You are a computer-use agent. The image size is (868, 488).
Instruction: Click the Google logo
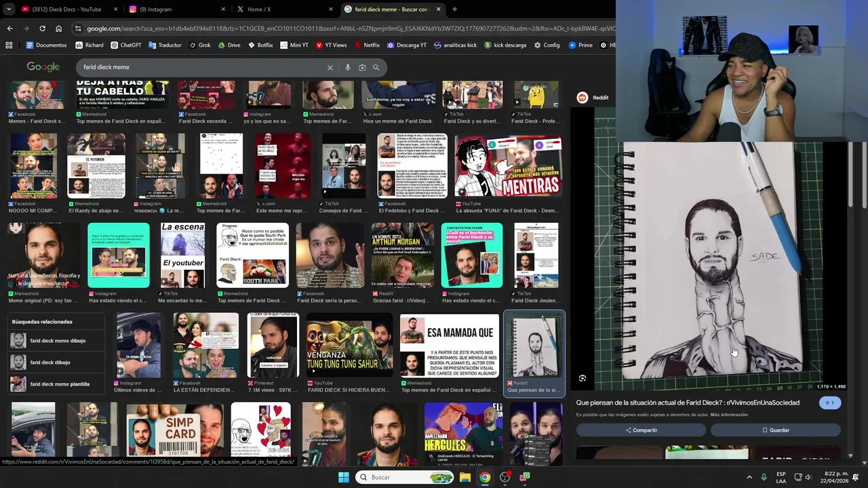[x=43, y=66]
